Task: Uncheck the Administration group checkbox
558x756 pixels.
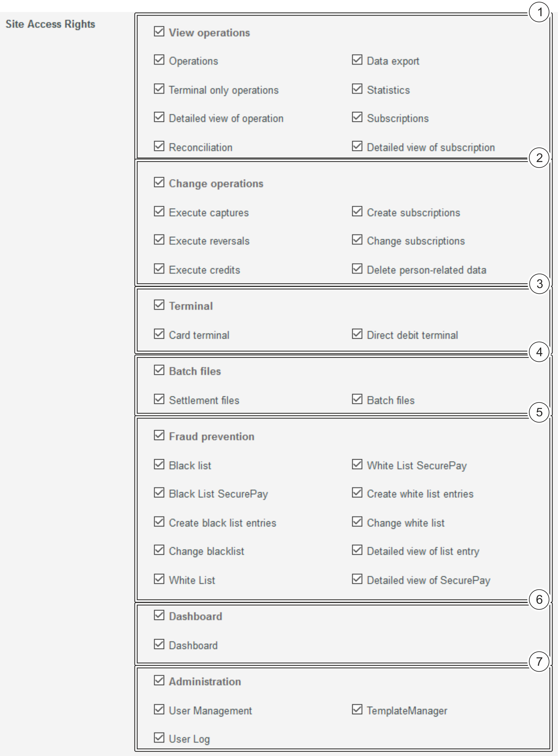Action: click(159, 681)
